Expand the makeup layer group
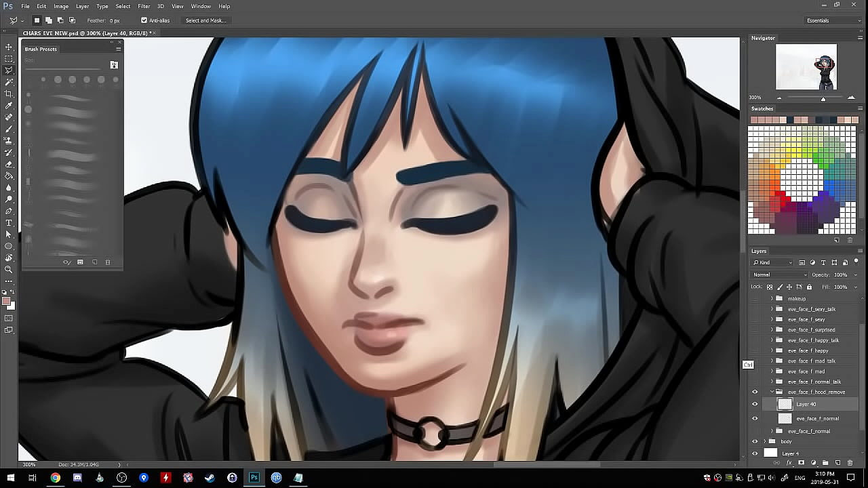 pos(771,298)
